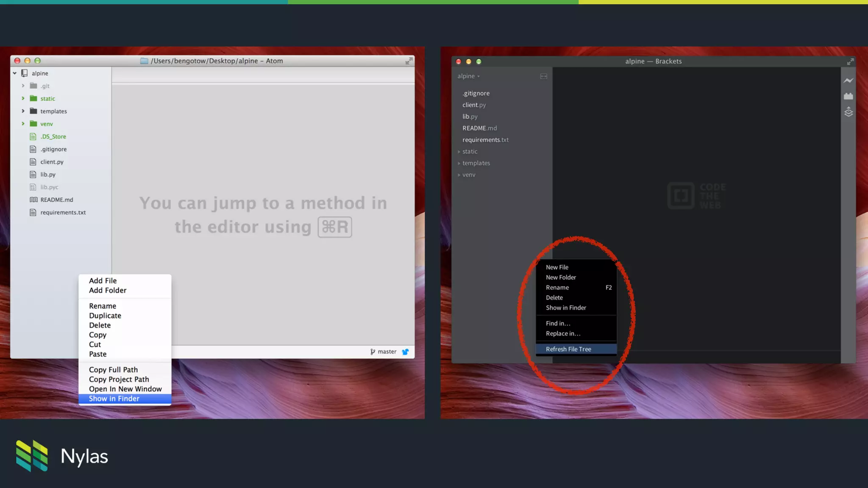Click the Brackets window fullscreen arrows icon

[x=850, y=61]
